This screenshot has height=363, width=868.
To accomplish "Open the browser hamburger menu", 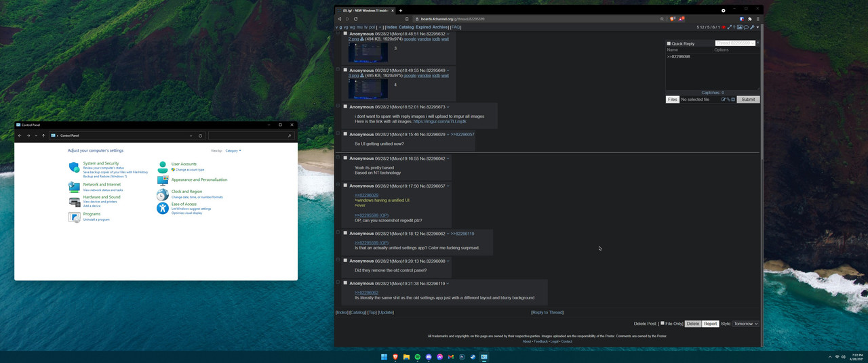I will [x=758, y=19].
